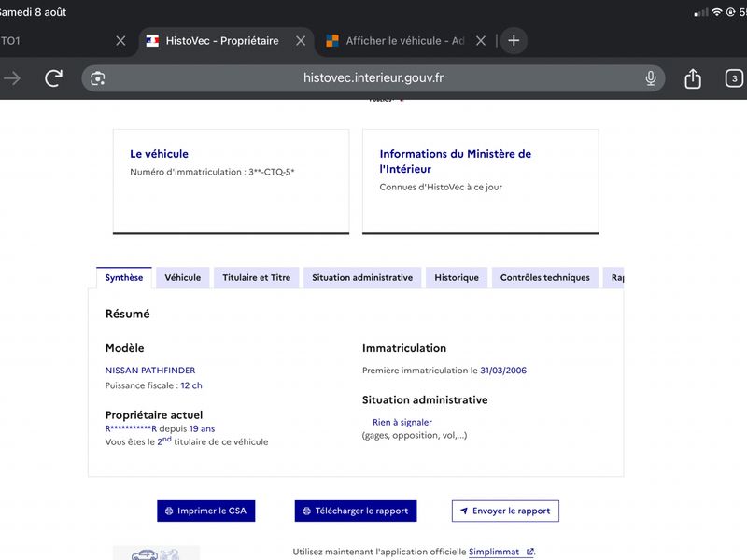The image size is (747, 560).
Task: Click the Samedi 8 août date in status bar
Action: click(33, 12)
